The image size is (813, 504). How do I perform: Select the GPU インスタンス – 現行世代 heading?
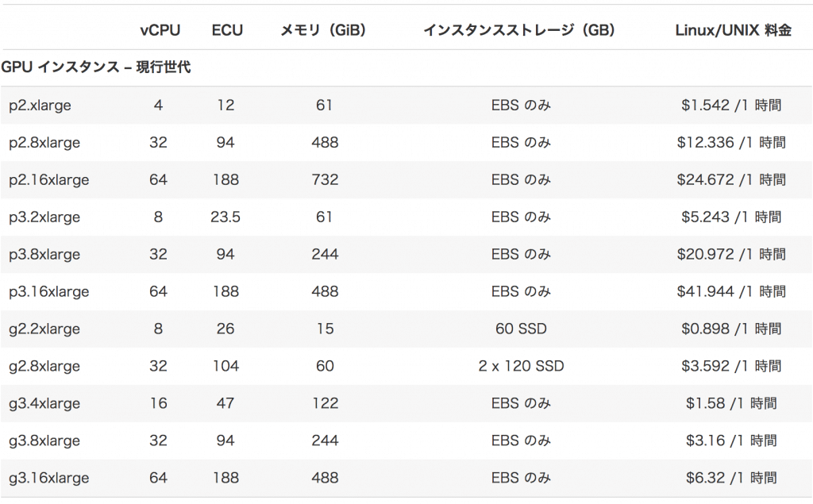tap(96, 67)
